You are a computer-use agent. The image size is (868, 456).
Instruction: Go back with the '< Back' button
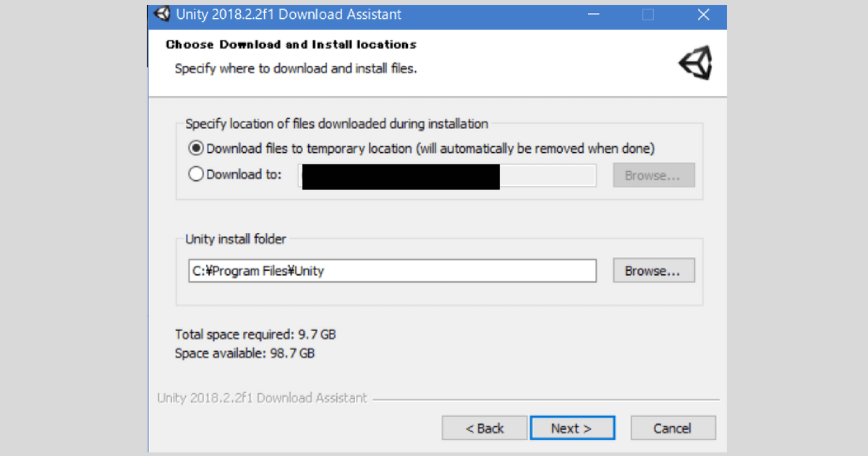click(x=484, y=428)
